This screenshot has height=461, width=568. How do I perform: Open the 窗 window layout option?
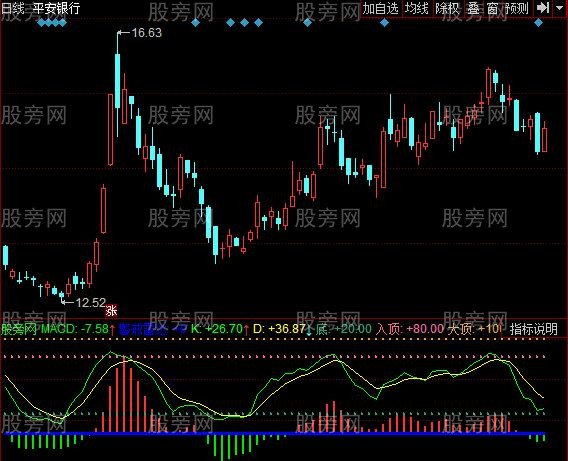(x=493, y=8)
